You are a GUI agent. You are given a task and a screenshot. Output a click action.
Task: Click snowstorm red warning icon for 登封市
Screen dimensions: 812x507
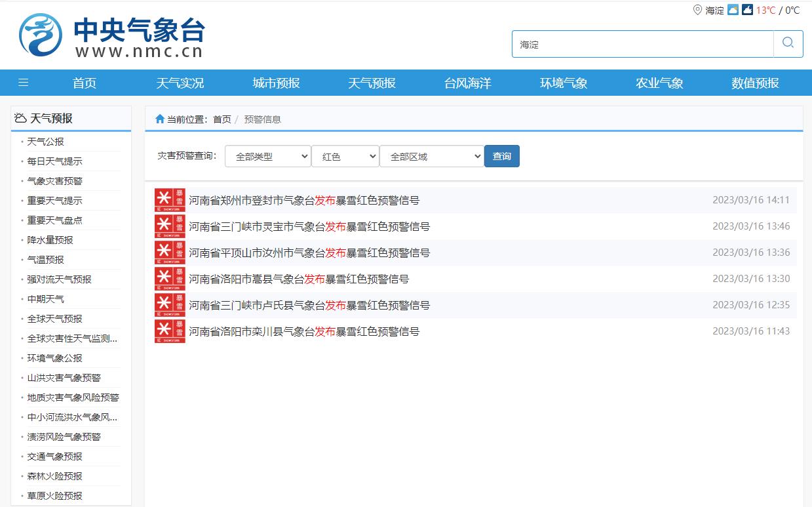click(x=170, y=200)
